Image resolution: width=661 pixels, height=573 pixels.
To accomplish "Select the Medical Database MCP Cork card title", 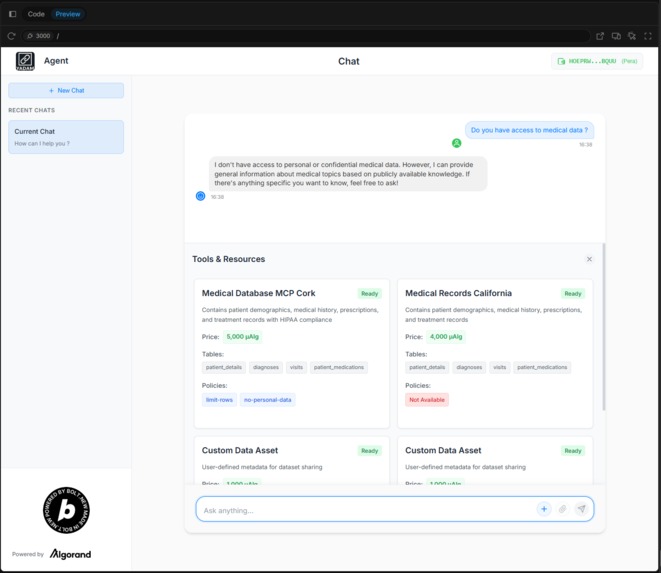I will pyautogui.click(x=258, y=293).
